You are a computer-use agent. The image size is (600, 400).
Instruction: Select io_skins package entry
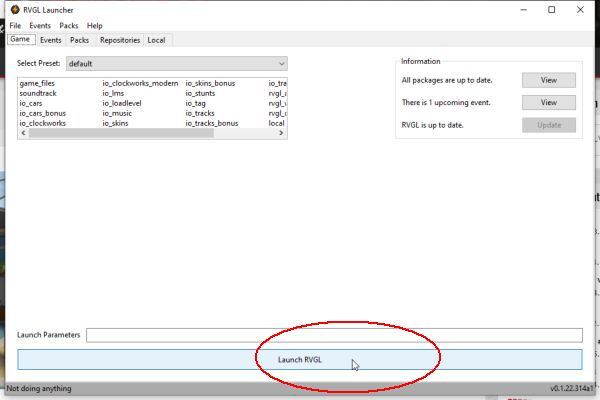[115, 123]
